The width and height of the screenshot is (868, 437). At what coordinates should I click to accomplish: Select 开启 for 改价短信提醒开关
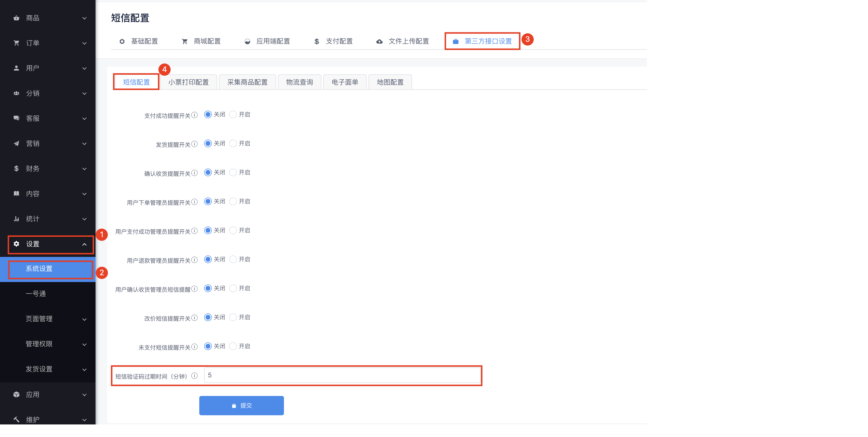pyautogui.click(x=233, y=317)
